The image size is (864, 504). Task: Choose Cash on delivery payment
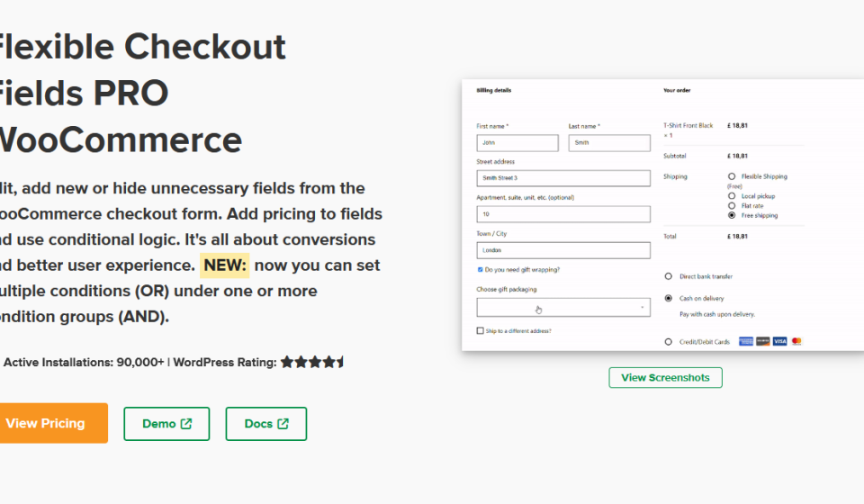(669, 298)
